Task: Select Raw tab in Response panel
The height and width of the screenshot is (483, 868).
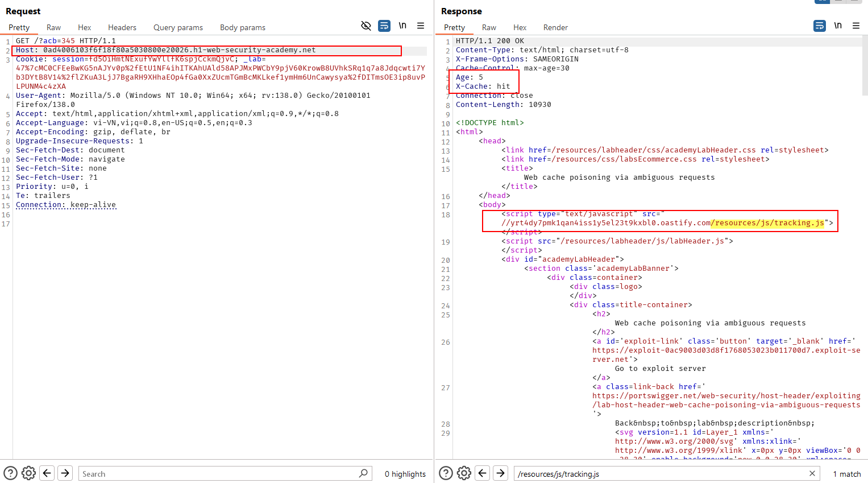Action: pos(489,27)
